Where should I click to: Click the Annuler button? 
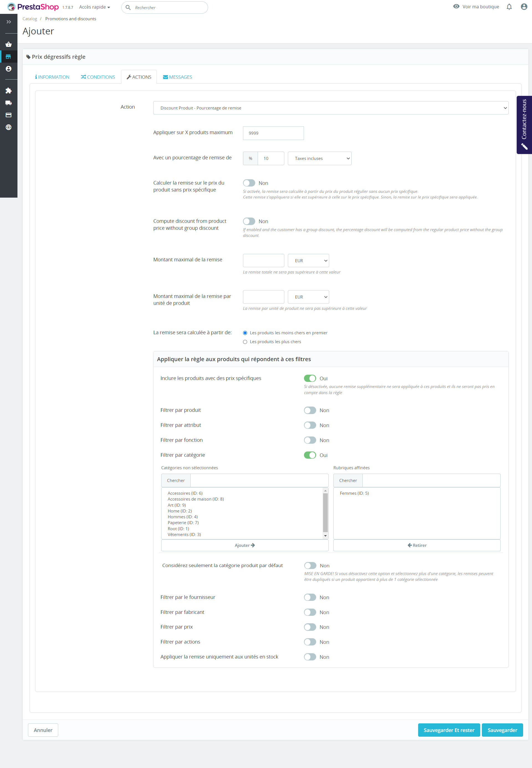coord(43,730)
